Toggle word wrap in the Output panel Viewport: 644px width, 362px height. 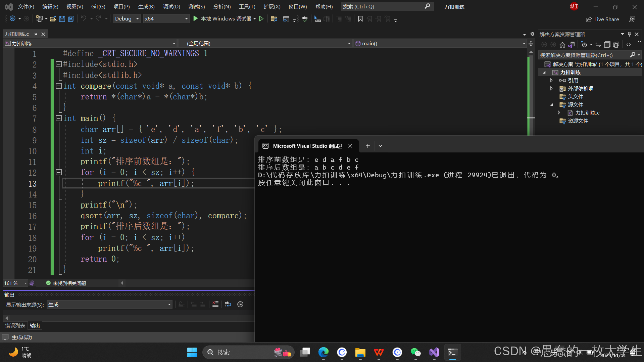coord(228,304)
